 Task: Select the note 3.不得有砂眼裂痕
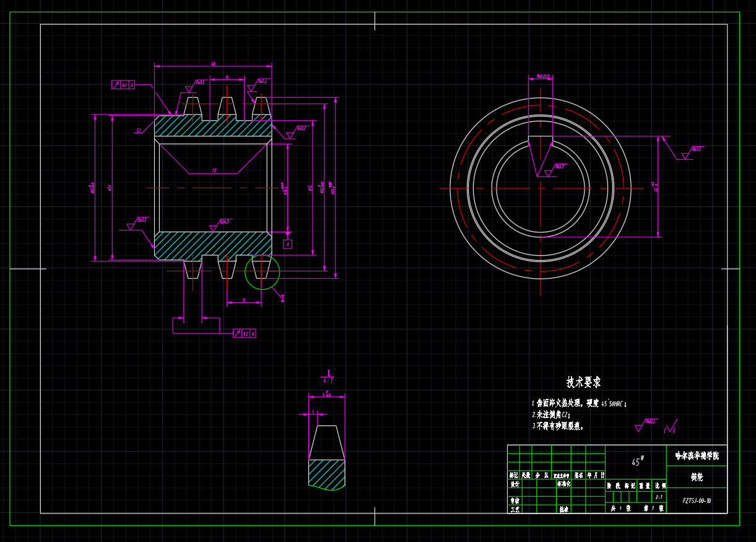[558, 426]
